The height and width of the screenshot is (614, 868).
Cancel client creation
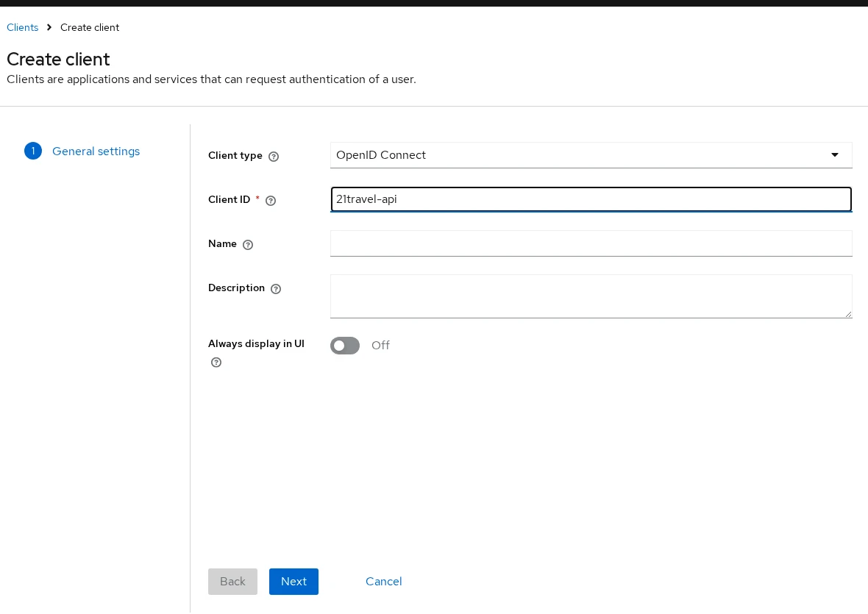384,582
